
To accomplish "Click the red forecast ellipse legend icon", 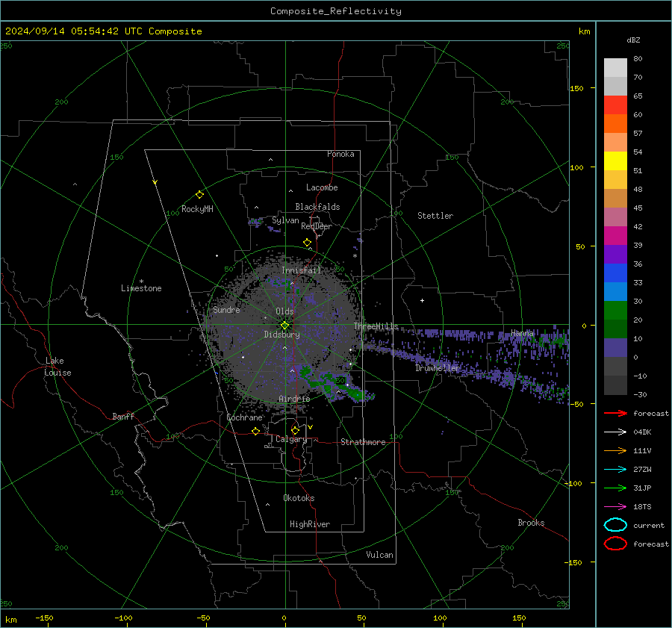I will click(615, 544).
